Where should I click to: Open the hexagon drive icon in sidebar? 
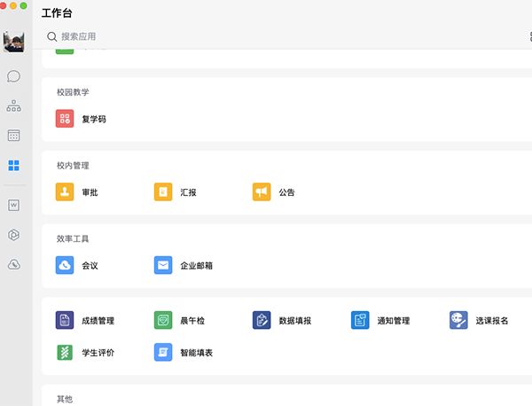(13, 235)
